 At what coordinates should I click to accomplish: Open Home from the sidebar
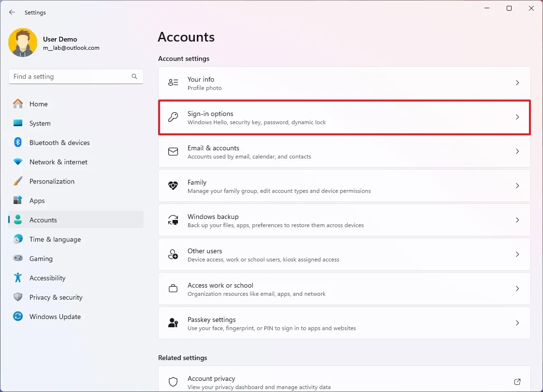pos(40,104)
